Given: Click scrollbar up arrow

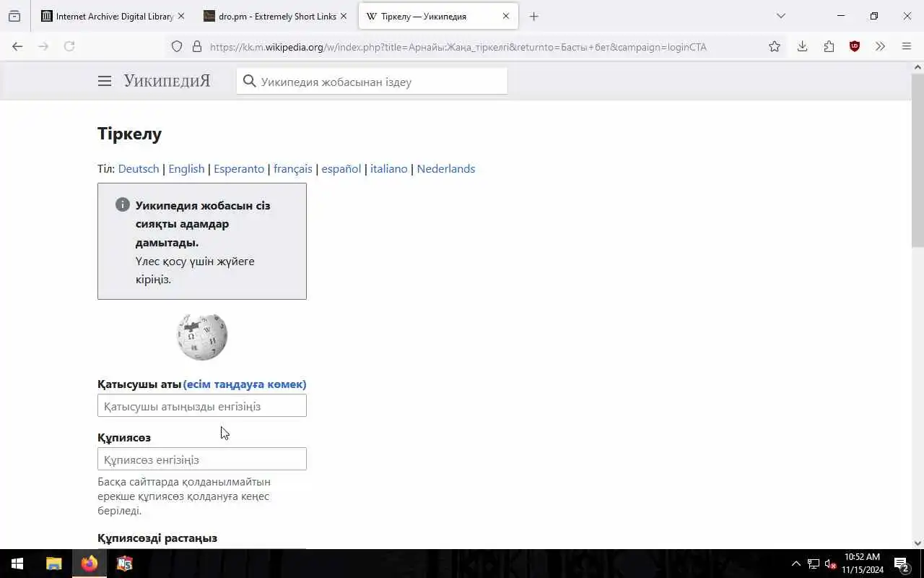Looking at the screenshot, I should click(x=918, y=67).
